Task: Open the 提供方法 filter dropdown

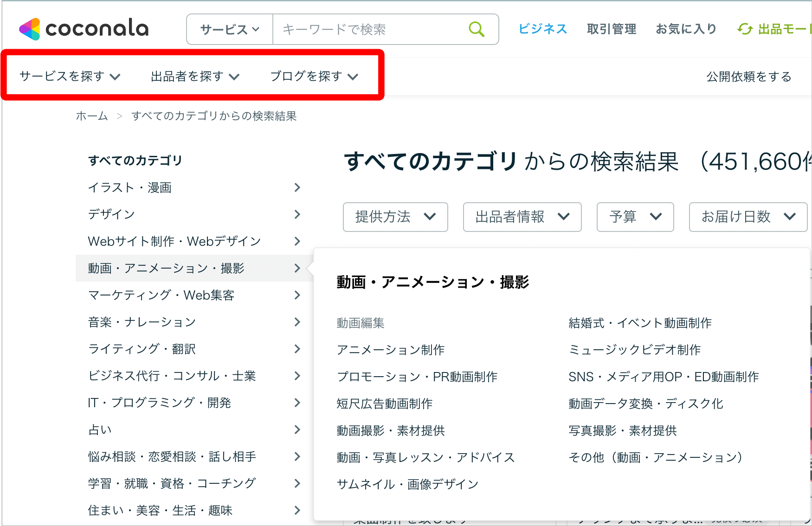Action: 395,217
